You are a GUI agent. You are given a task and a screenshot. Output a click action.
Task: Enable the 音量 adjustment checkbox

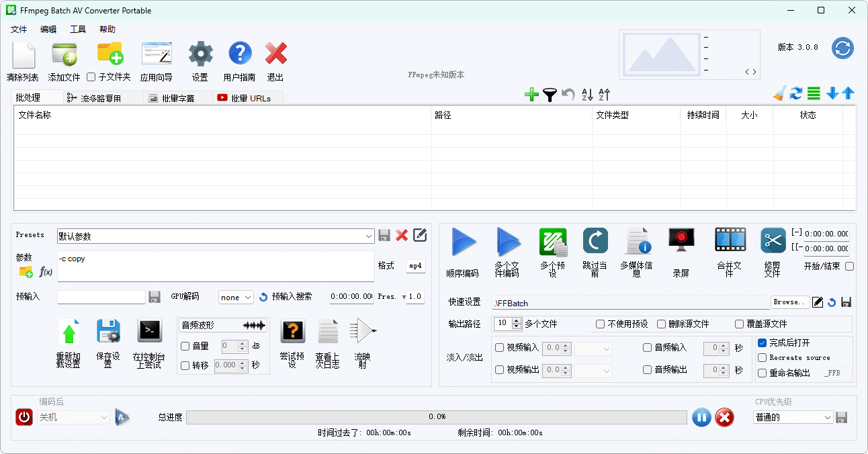[184, 347]
